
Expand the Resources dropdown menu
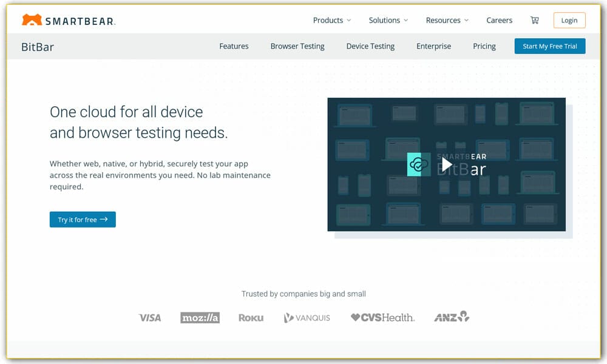447,20
